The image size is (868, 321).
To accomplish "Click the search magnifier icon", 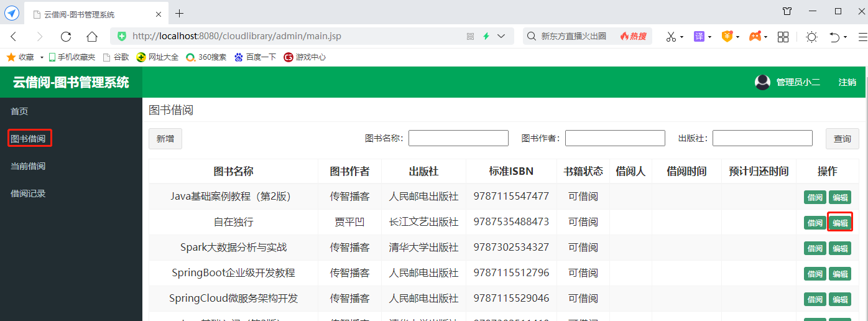I will click(532, 37).
